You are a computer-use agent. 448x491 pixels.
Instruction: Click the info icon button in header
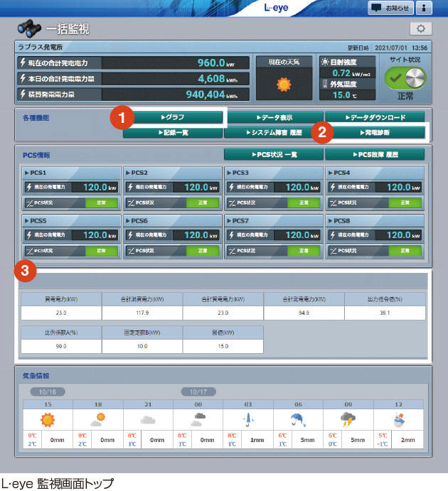click(424, 8)
